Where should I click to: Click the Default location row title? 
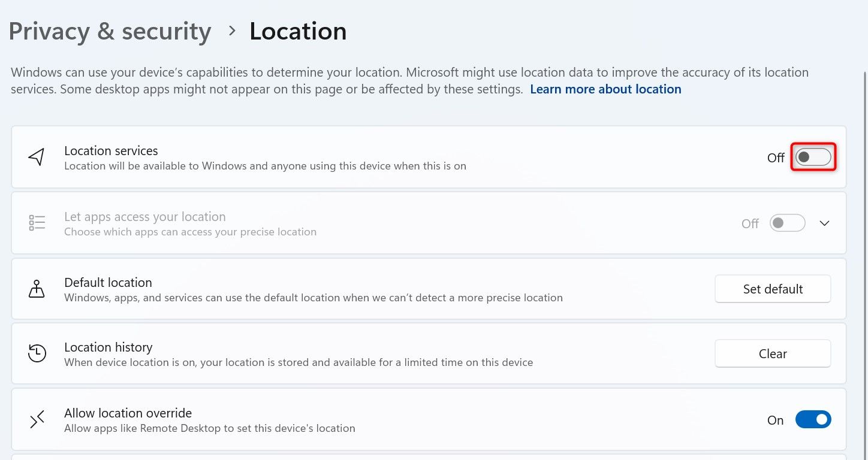pyautogui.click(x=108, y=283)
